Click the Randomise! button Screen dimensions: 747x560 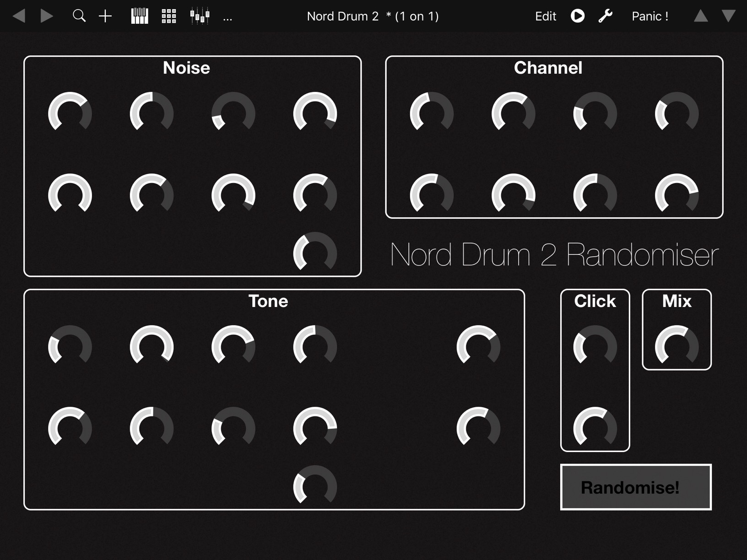[636, 487]
